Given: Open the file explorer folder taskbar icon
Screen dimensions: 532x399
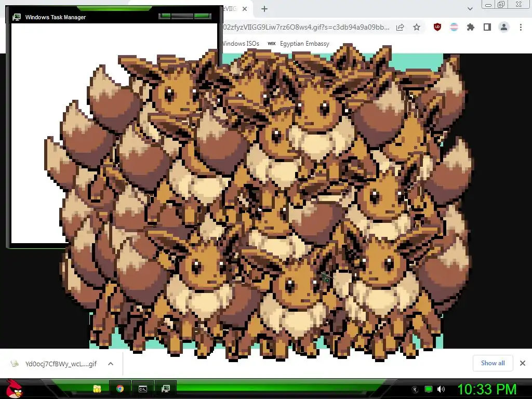Looking at the screenshot, I should coord(97,389).
